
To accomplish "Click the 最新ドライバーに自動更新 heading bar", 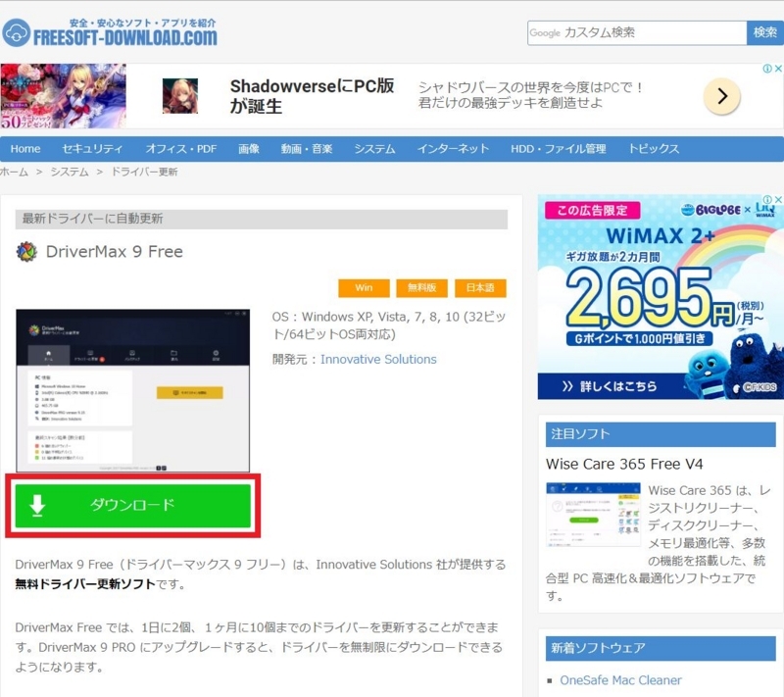I will pyautogui.click(x=262, y=219).
